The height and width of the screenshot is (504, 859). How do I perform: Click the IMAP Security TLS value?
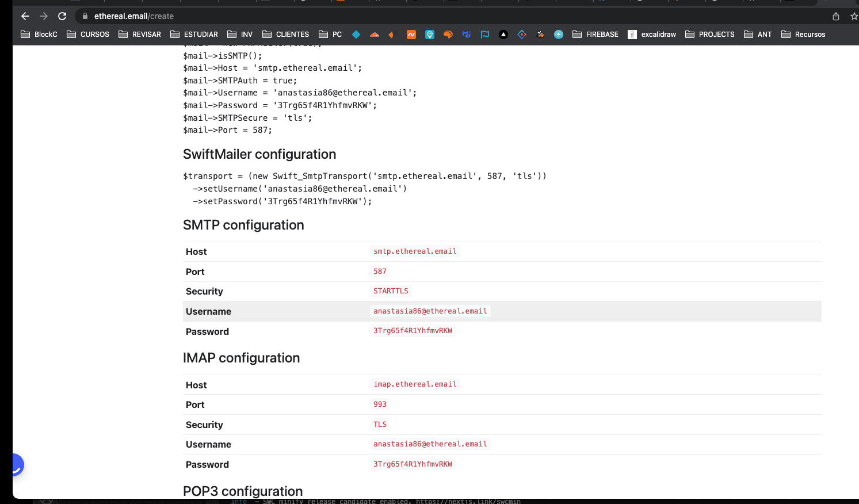tap(380, 424)
